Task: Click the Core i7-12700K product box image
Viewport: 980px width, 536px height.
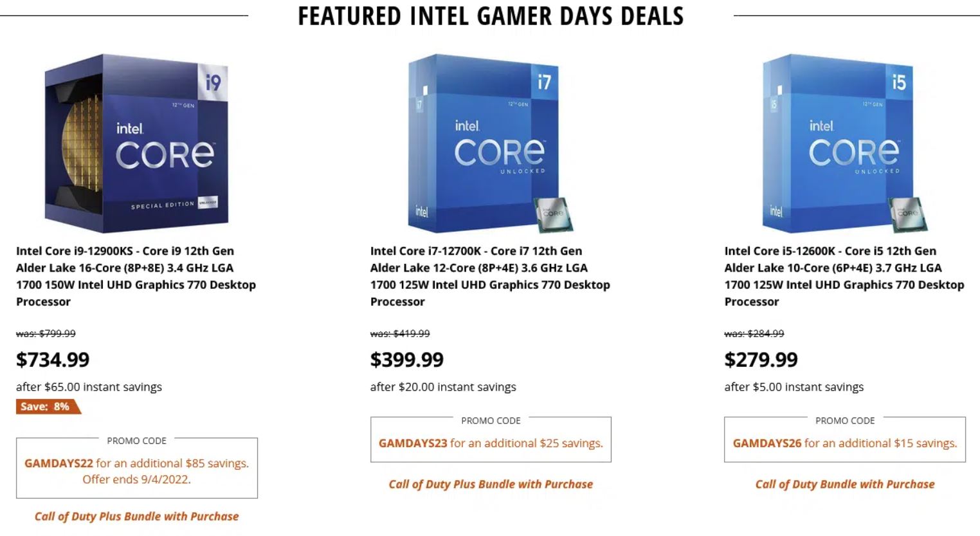Action: point(490,143)
